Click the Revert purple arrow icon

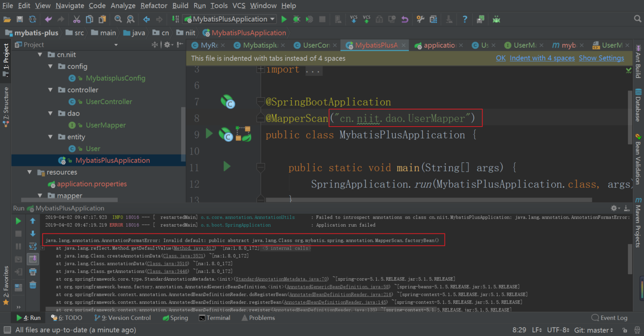pos(405,19)
